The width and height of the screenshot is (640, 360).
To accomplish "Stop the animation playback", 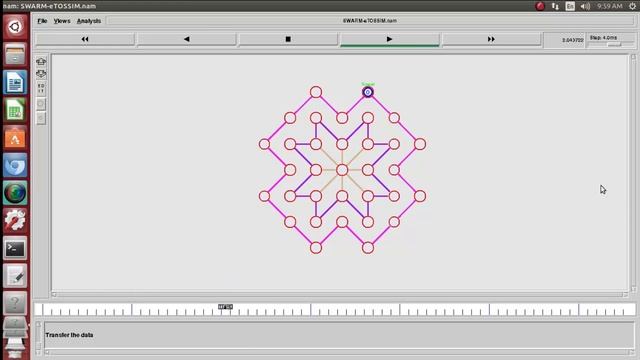I will [x=288, y=39].
